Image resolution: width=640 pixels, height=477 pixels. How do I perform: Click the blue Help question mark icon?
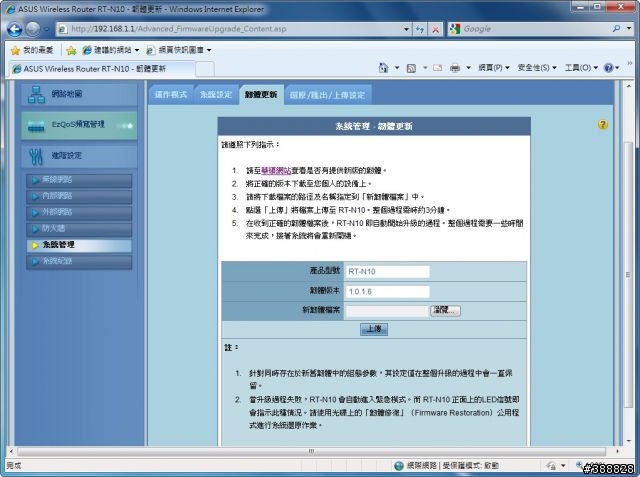point(608,68)
